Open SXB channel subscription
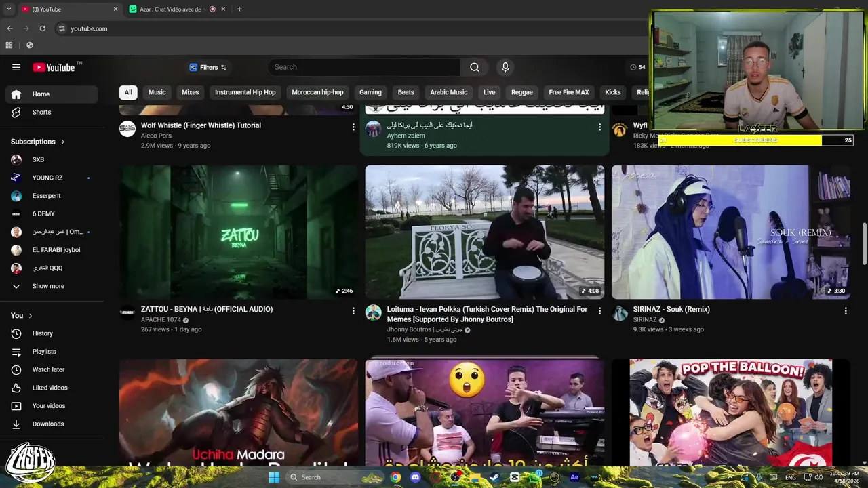The height and width of the screenshot is (488, 868). tap(52, 159)
